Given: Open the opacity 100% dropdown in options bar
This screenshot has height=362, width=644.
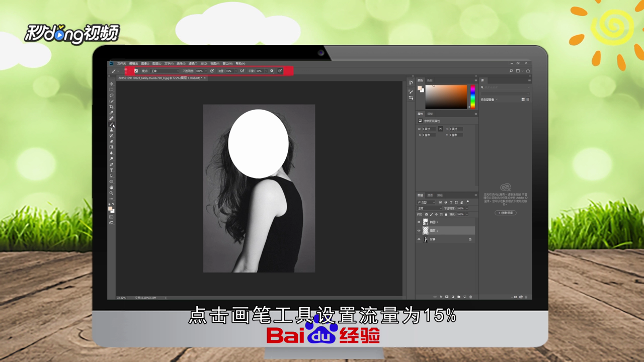Looking at the screenshot, I should (206, 71).
